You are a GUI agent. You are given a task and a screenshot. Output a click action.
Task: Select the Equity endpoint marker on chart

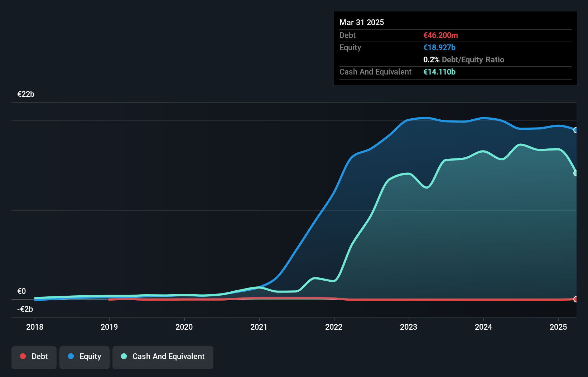pos(576,130)
